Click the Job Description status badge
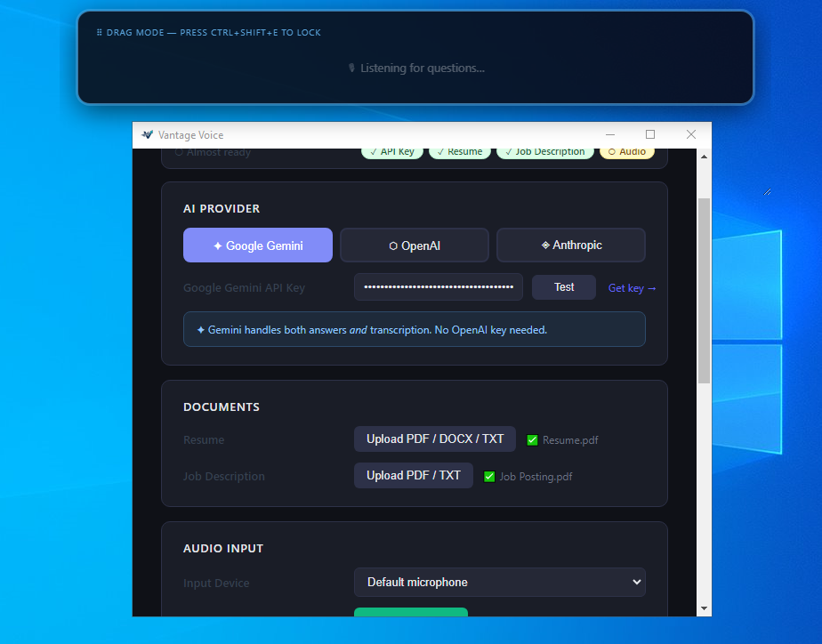Viewport: 822px width, 644px height. (x=544, y=152)
